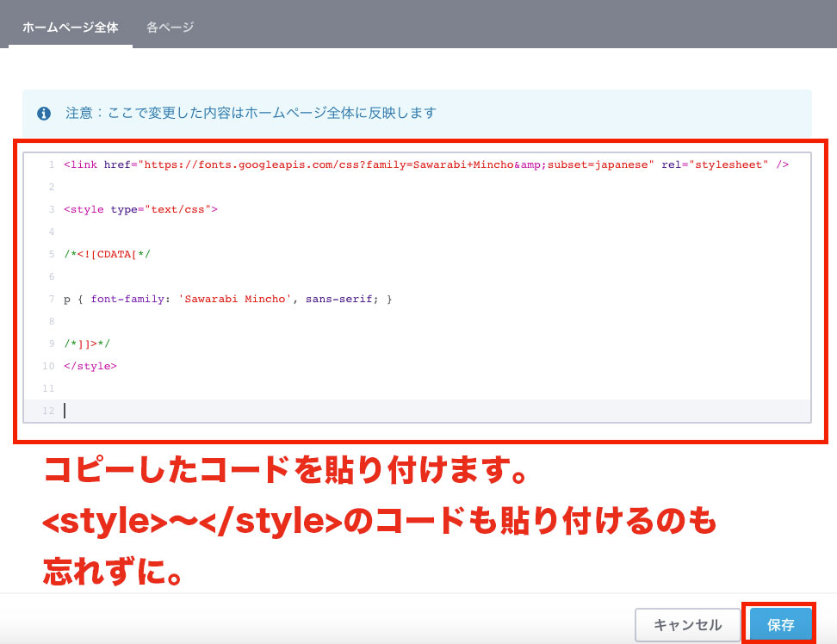Select the ホームページ全体 tab
837x644 pixels.
coord(70,26)
